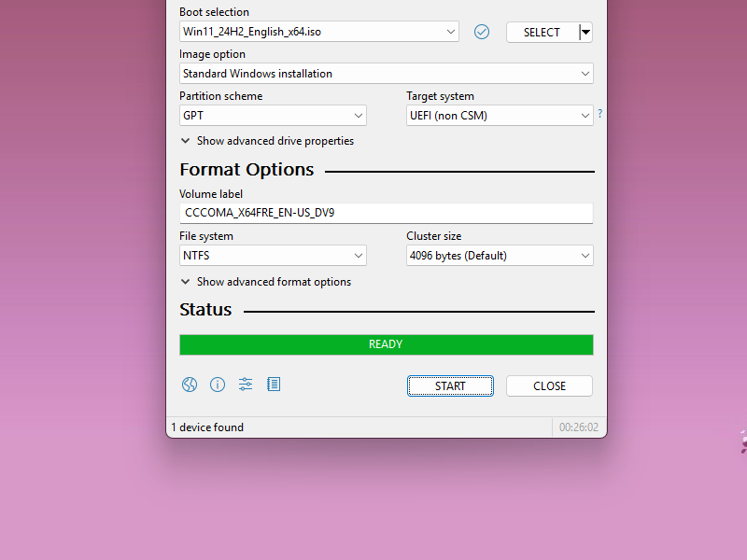Open the application settings sliders icon
The image size is (747, 560).
(246, 385)
